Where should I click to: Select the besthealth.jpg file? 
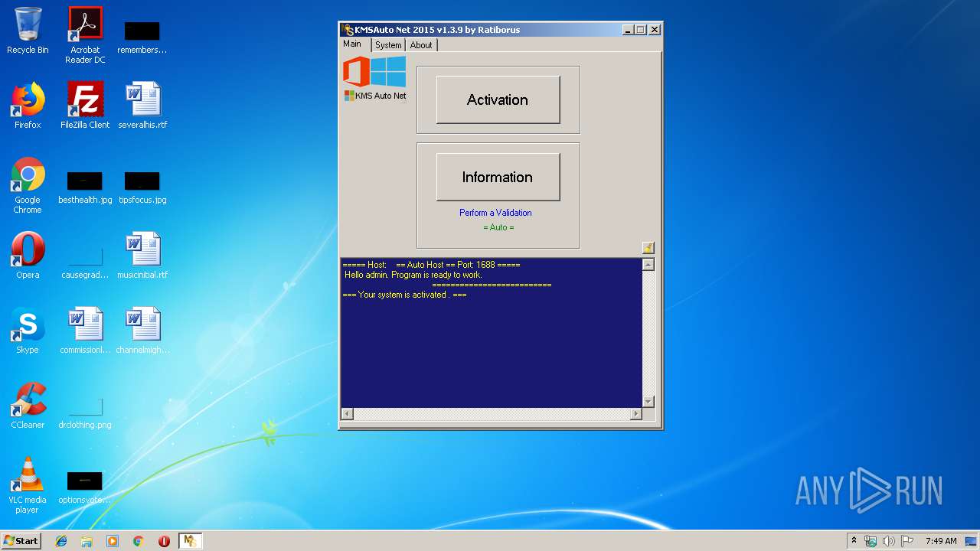[85, 187]
